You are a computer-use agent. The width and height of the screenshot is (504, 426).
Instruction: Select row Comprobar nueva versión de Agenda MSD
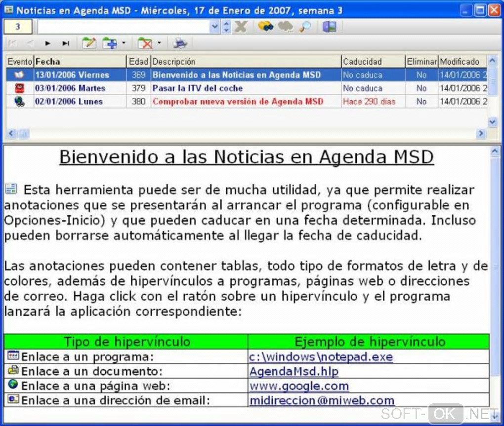point(247,102)
